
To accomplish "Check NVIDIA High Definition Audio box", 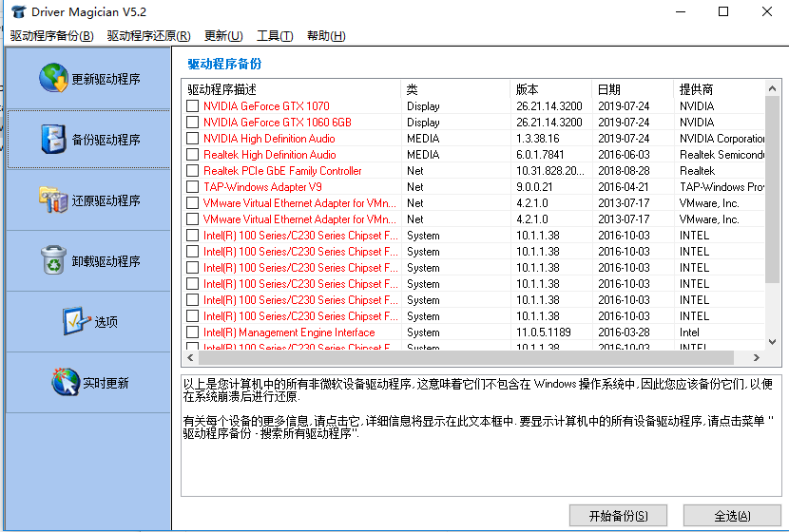I will tap(192, 139).
